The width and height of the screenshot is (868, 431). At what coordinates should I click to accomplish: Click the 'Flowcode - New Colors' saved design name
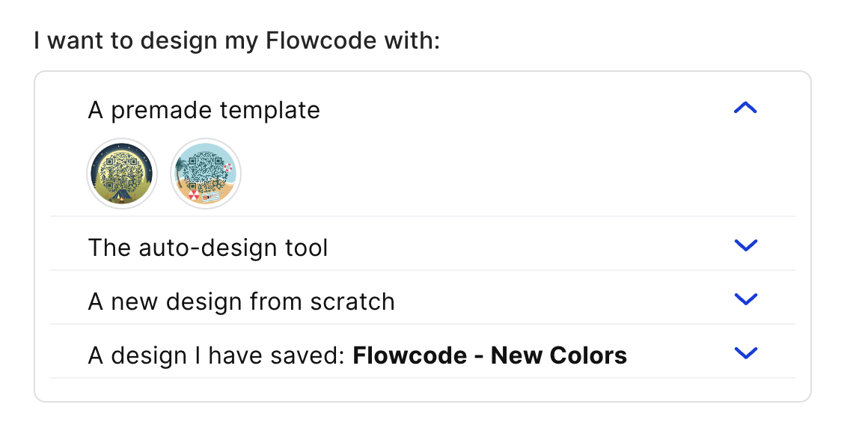490,355
